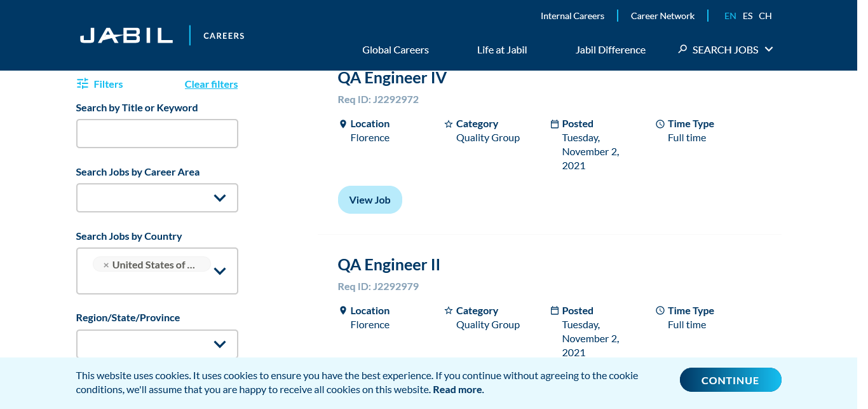Expand Region/State/Province dropdown
Image resolution: width=868 pixels, height=409 pixels.
220,344
